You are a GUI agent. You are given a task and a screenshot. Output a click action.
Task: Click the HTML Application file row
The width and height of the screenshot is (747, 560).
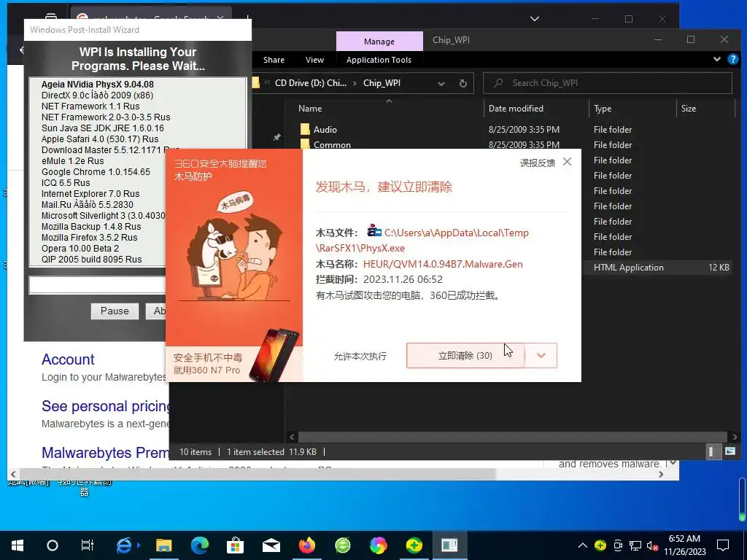[657, 268]
